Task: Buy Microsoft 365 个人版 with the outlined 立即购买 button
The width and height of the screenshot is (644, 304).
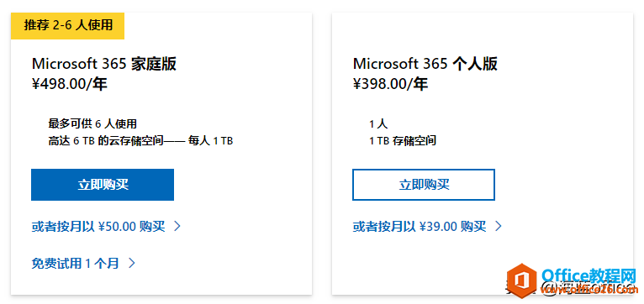Action: point(424,185)
